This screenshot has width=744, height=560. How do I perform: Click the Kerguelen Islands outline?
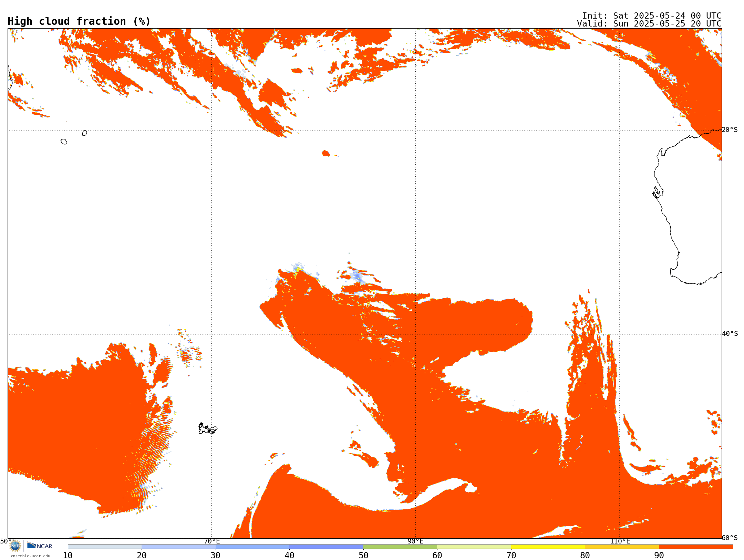[x=208, y=428]
